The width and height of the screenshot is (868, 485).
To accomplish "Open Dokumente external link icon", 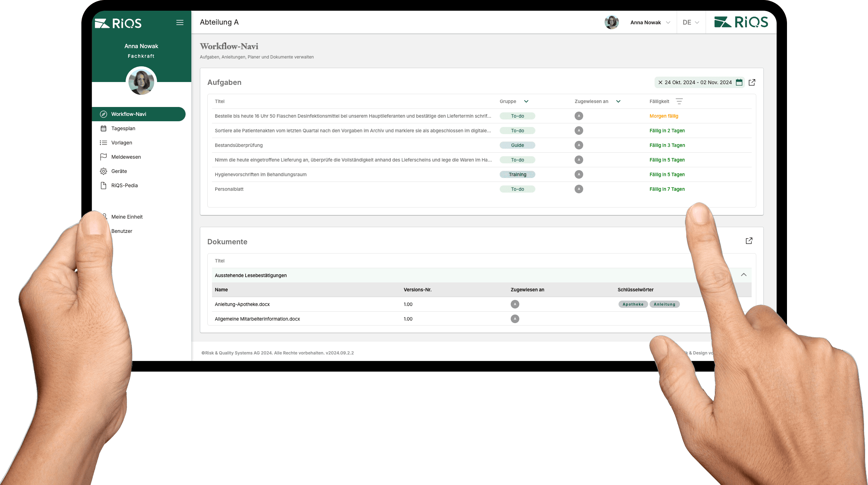I will pyautogui.click(x=749, y=241).
